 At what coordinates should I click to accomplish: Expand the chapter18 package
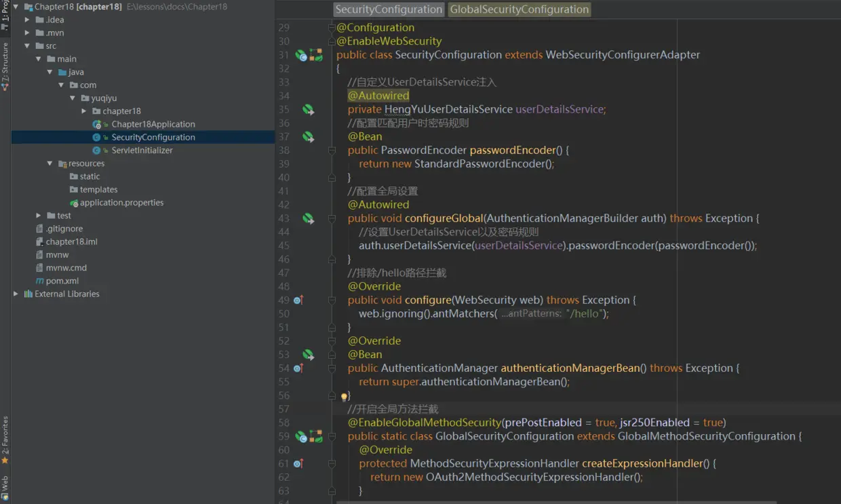coord(84,111)
